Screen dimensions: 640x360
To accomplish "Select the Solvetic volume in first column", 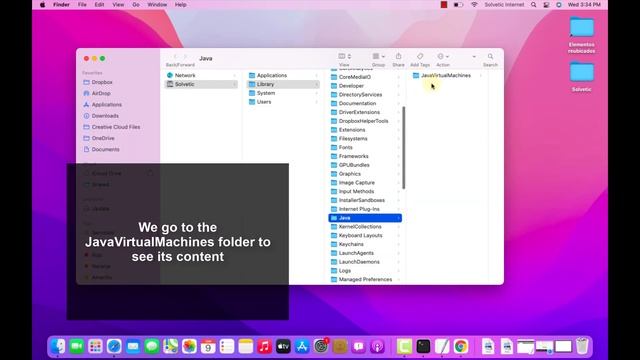I will click(201, 84).
